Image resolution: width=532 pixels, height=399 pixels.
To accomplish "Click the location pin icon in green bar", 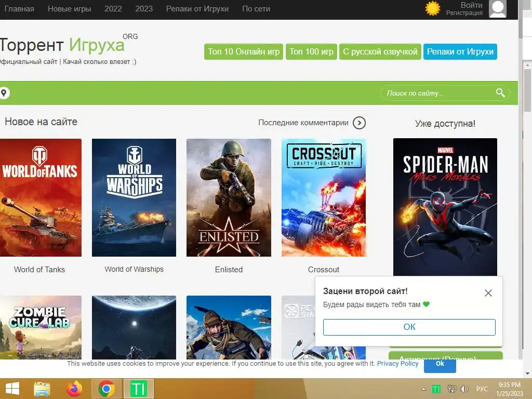I will (x=4, y=92).
